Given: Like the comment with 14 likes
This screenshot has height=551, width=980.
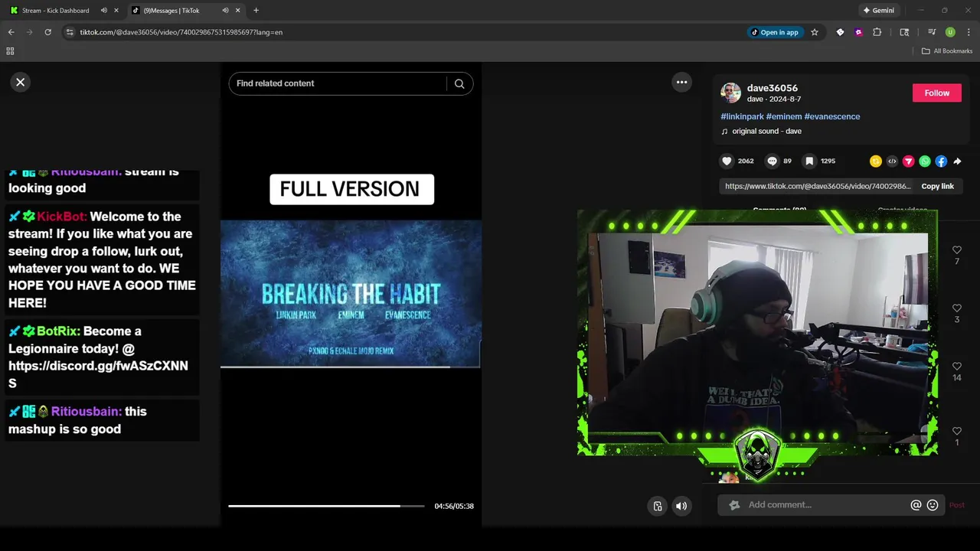Looking at the screenshot, I should click(x=956, y=367).
